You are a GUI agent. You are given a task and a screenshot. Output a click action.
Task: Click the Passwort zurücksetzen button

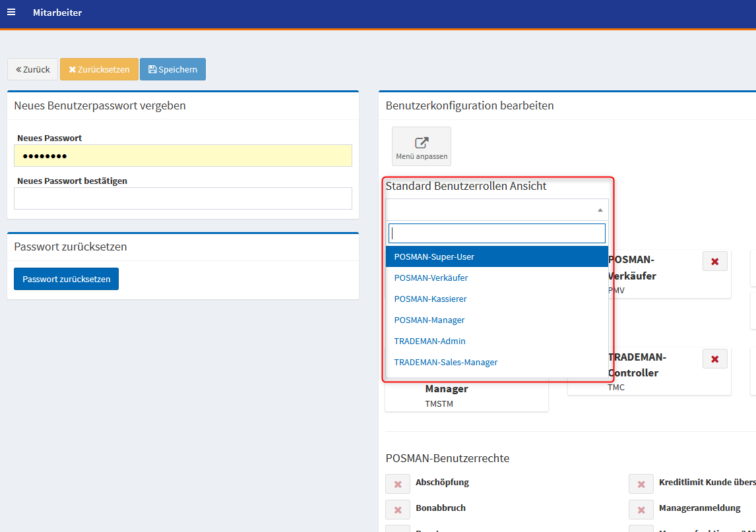point(66,279)
